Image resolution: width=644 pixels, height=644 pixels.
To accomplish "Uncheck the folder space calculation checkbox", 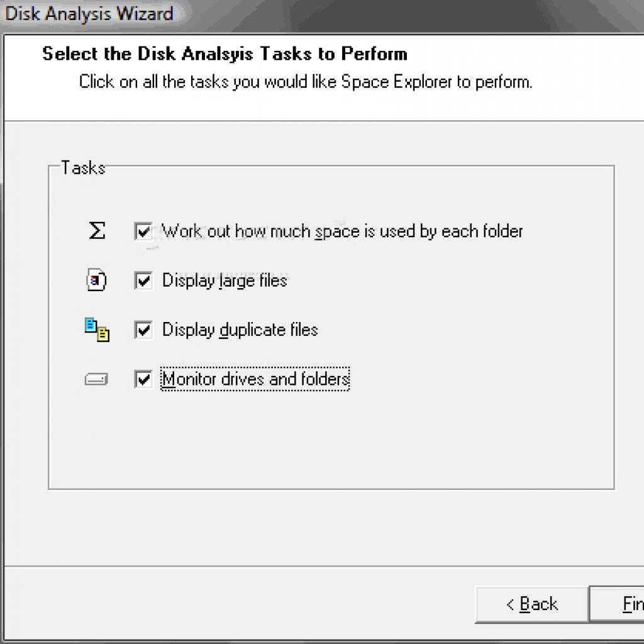I will coord(143,231).
